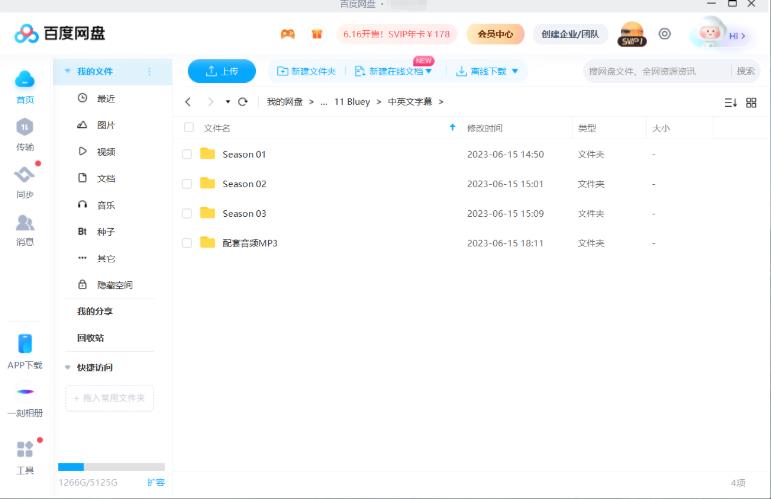Screen dimensions: 771x499
Task: Click the 6.16 SVIP年卡 promotion banner
Action: click(x=396, y=34)
